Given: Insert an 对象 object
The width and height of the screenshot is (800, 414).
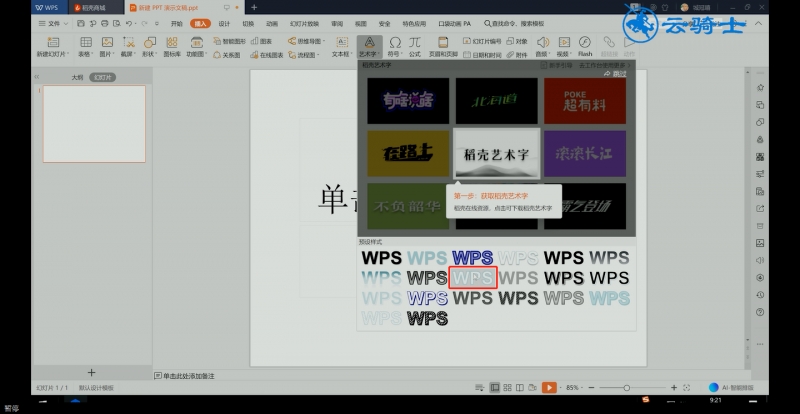Looking at the screenshot, I should click(x=517, y=41).
